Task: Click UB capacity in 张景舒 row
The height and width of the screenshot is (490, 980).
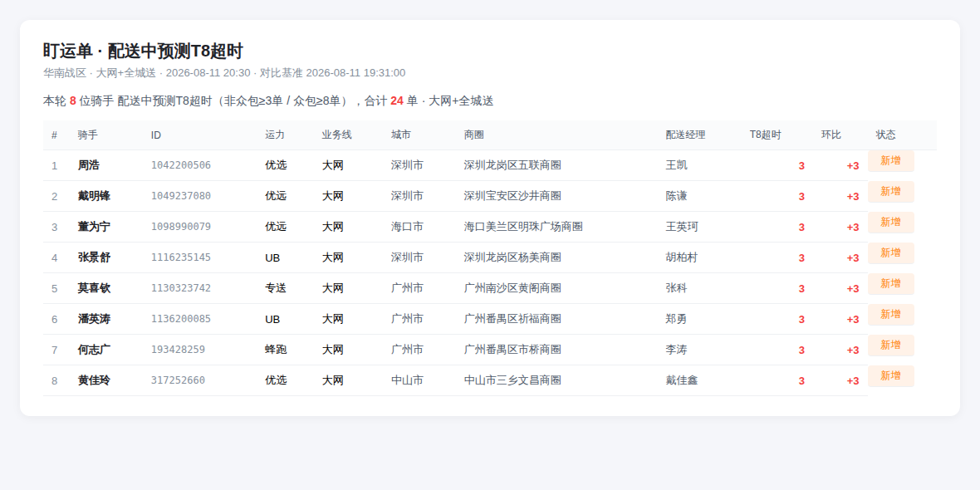Action: (x=272, y=257)
